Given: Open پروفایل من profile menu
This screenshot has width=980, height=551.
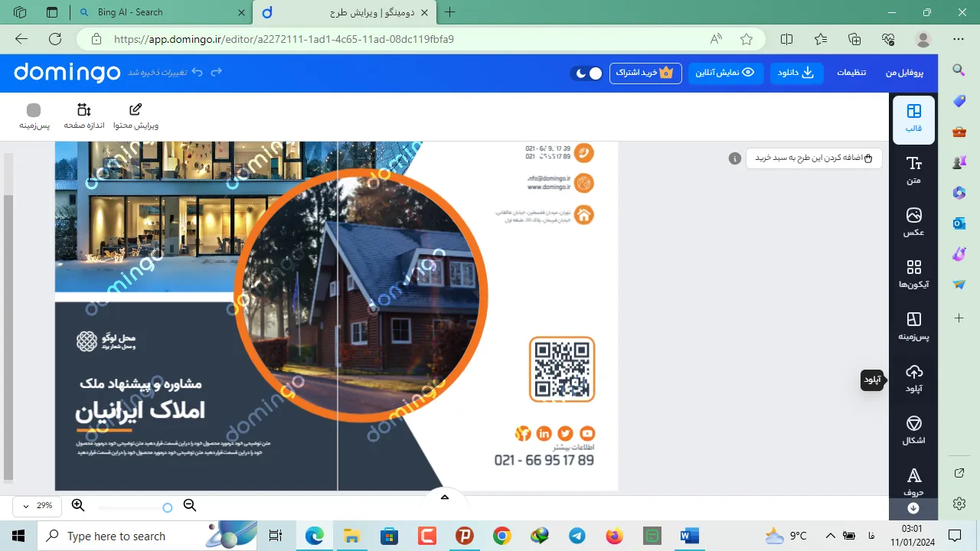Looking at the screenshot, I should pyautogui.click(x=905, y=73).
